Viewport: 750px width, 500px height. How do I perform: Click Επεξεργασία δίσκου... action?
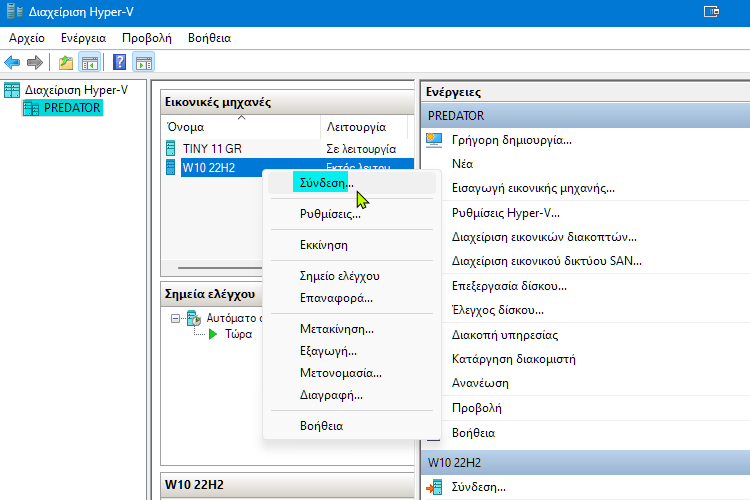509,286
